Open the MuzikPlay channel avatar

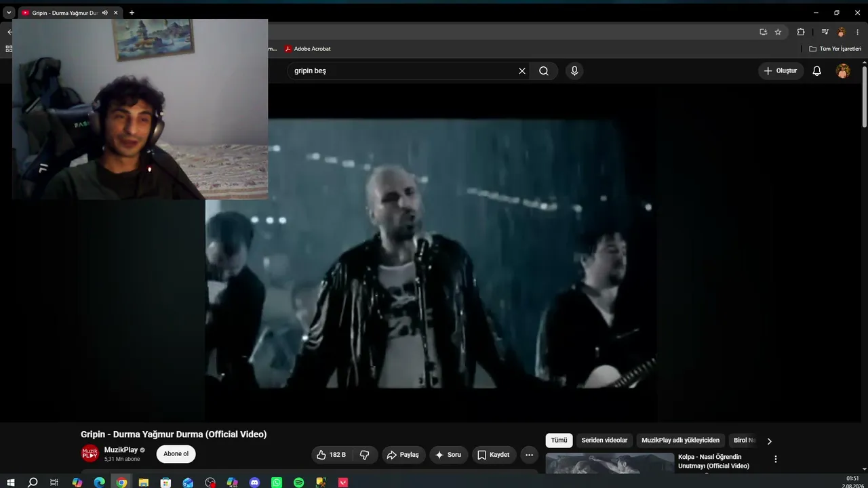coord(90,454)
